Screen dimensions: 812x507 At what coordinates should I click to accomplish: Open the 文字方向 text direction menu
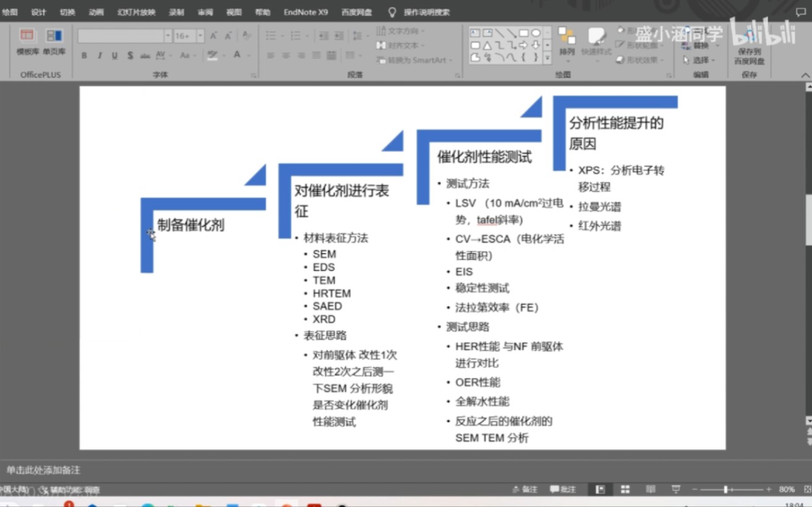point(400,30)
